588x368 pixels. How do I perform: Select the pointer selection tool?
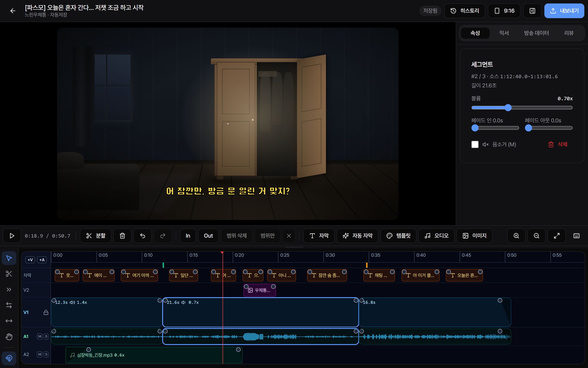point(9,258)
